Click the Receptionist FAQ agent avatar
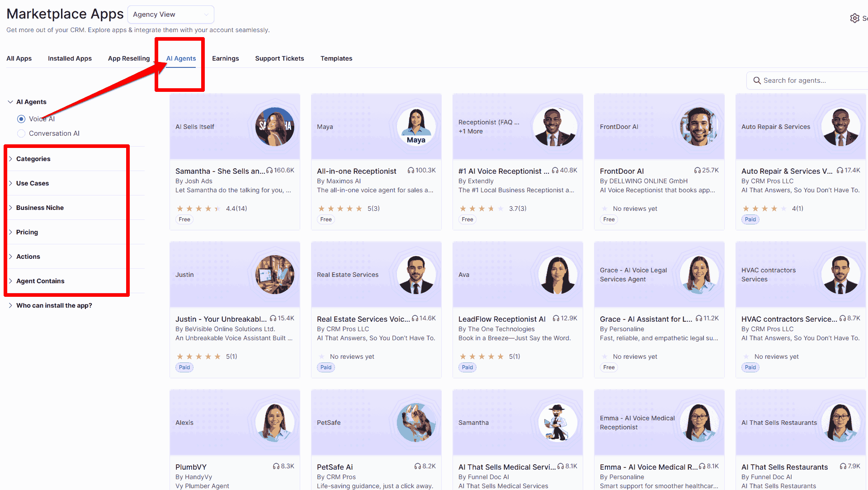868x490 pixels. pyautogui.click(x=558, y=127)
